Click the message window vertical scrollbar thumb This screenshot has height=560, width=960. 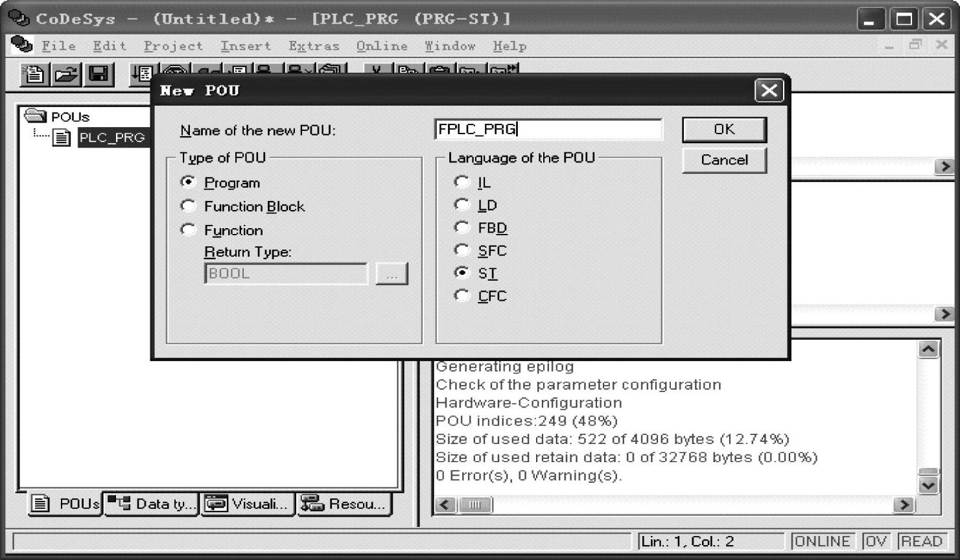point(928,472)
